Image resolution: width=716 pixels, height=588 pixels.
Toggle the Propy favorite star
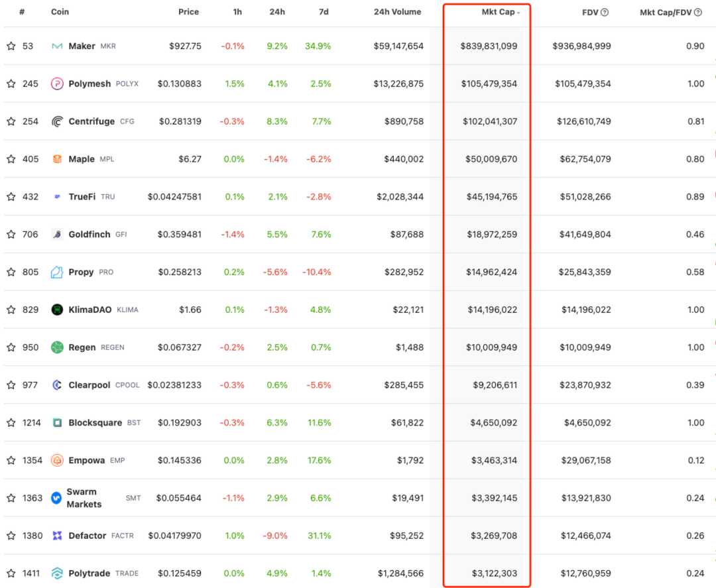(11, 272)
